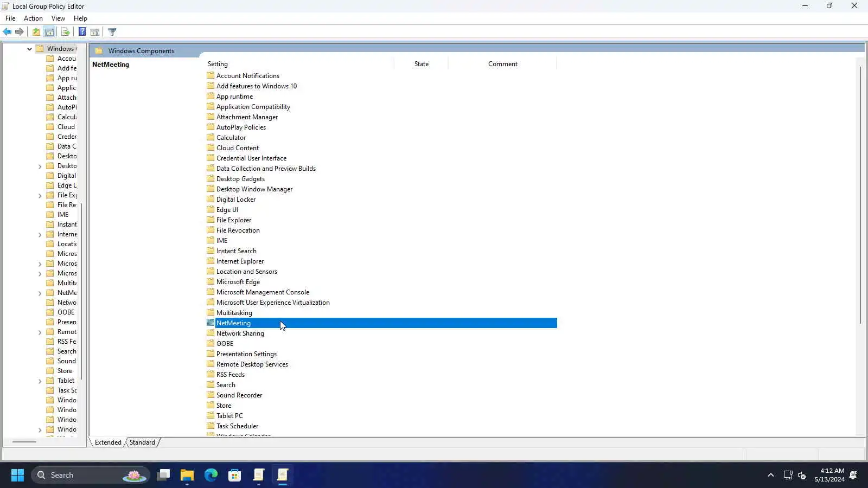Select Store in the left console tree
This screenshot has height=488, width=868.
pyautogui.click(x=65, y=371)
